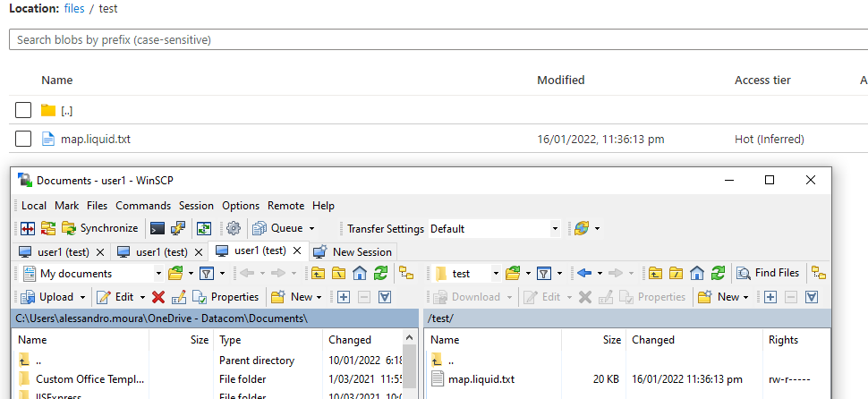The height and width of the screenshot is (399, 868).
Task: Click the files breadcrumb link
Action: tap(75, 9)
